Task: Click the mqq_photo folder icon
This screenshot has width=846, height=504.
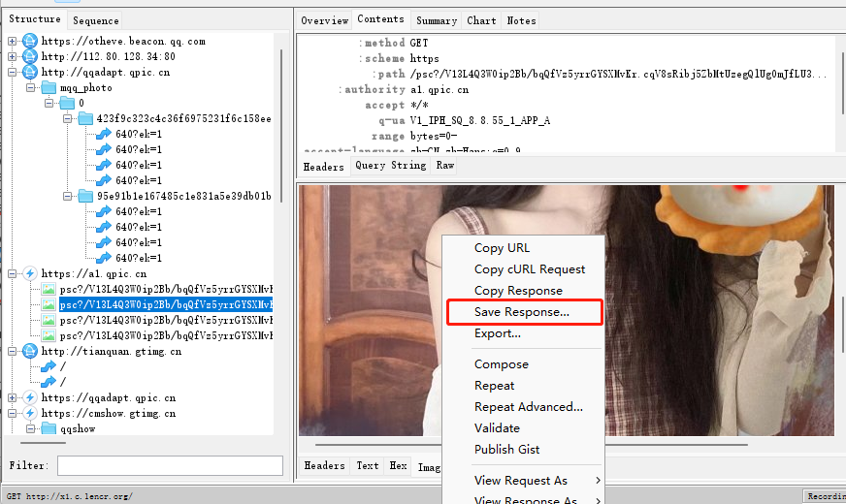Action: (x=49, y=87)
